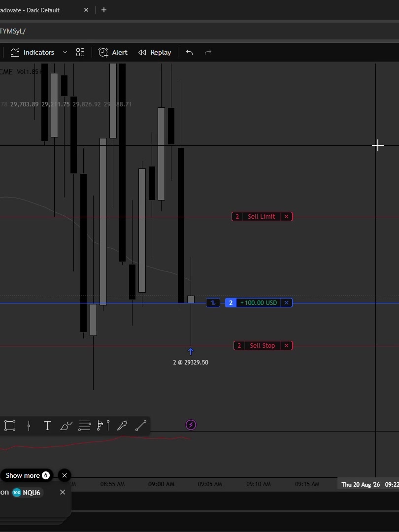The height and width of the screenshot is (532, 399).
Task: Open a new browser tab
Action: pyautogui.click(x=104, y=10)
